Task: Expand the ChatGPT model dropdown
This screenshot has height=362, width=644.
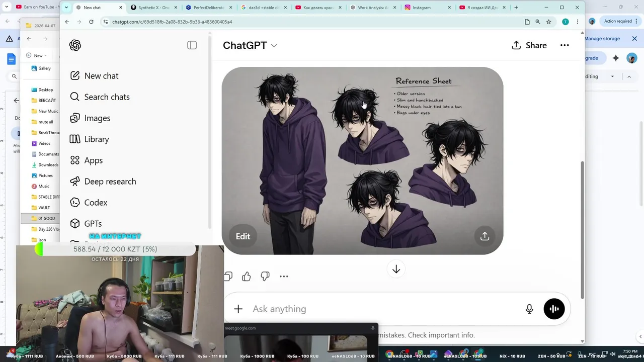Action: click(250, 45)
